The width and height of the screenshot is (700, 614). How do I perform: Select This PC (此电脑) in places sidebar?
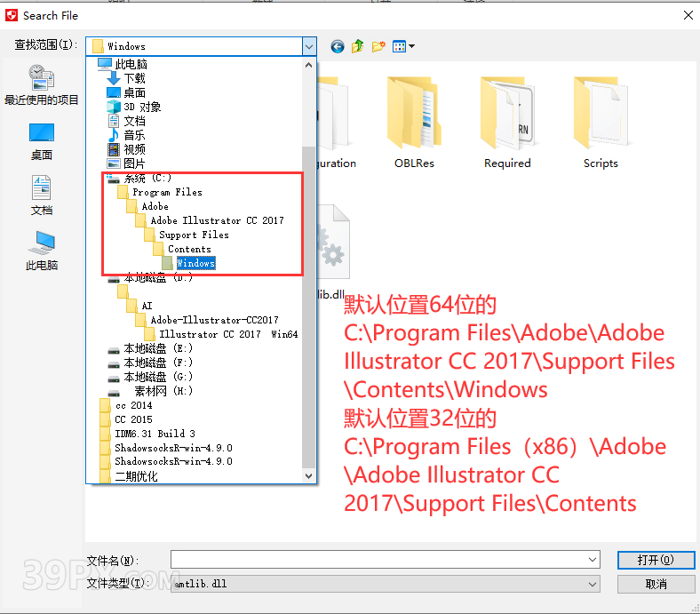pos(42,251)
